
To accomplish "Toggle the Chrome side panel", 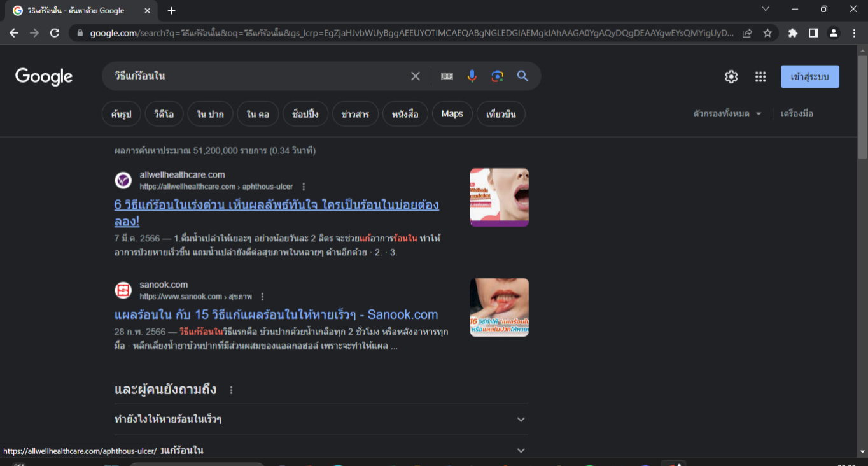I will click(x=813, y=33).
